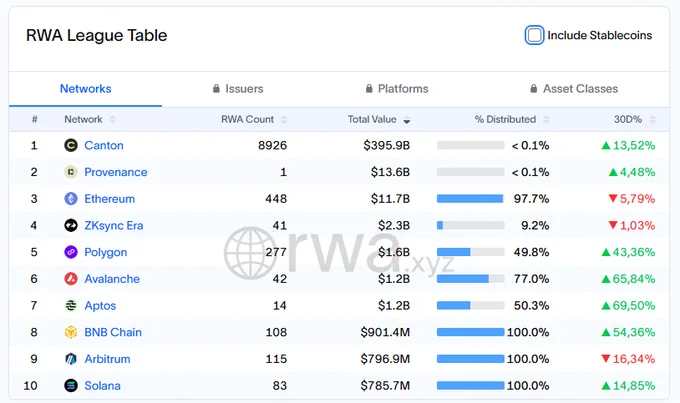Click the Arbitrum logo icon

click(71, 359)
